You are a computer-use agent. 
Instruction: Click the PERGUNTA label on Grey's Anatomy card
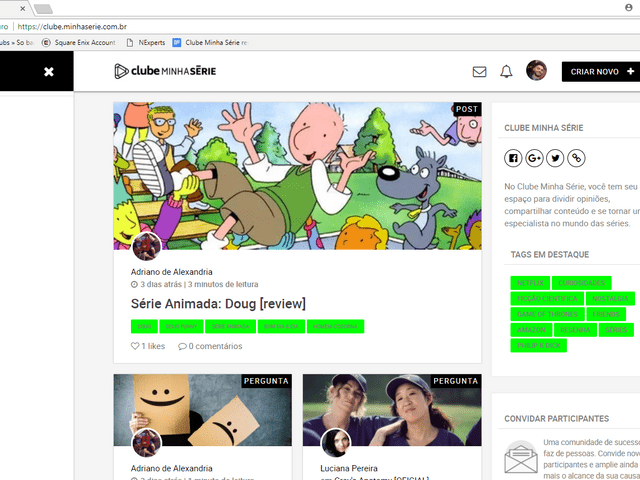click(456, 381)
